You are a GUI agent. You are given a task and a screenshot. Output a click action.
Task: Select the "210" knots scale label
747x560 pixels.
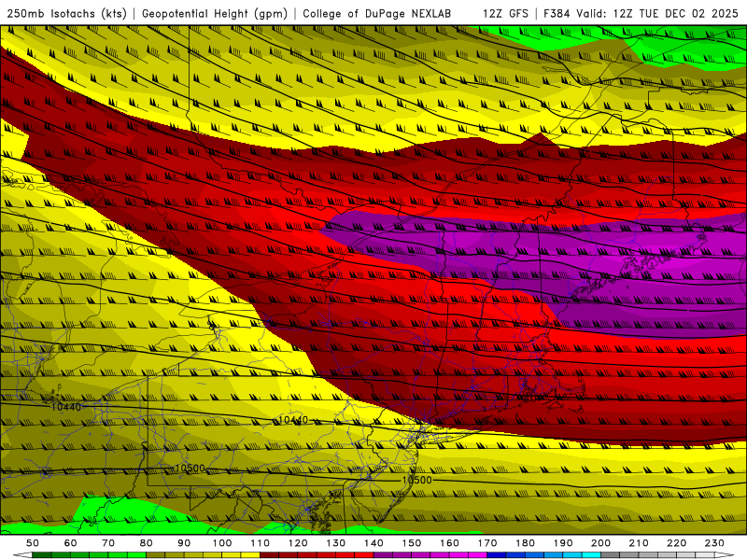639,543
